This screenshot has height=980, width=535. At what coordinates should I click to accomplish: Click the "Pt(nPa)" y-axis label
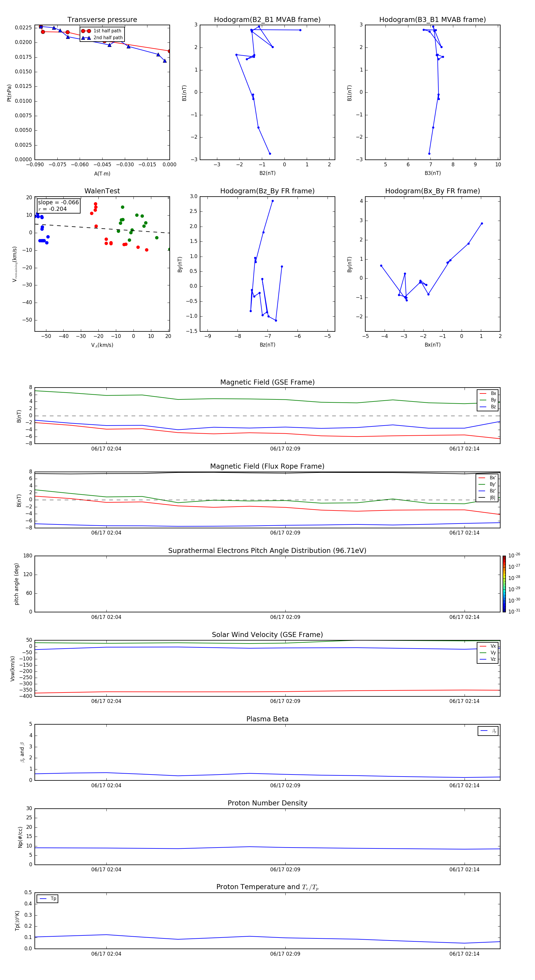pyautogui.click(x=9, y=93)
